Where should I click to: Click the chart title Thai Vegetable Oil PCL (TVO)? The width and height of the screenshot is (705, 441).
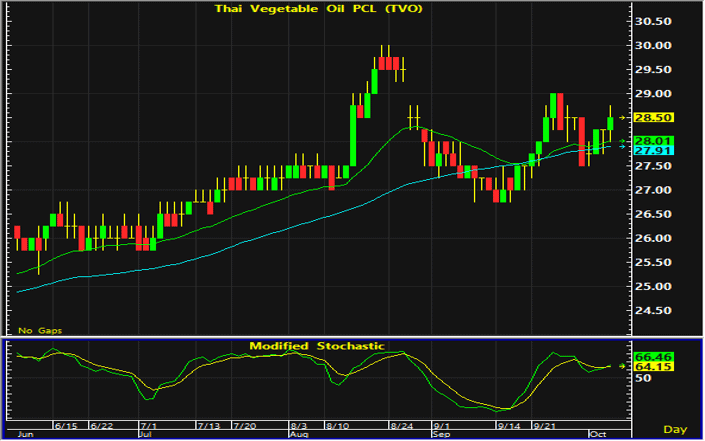click(318, 9)
